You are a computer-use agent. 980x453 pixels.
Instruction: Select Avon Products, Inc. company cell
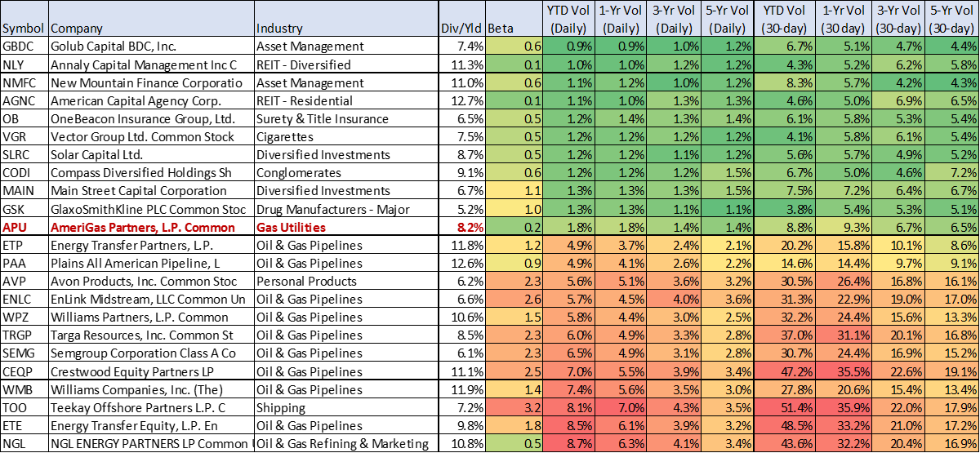[x=151, y=282]
